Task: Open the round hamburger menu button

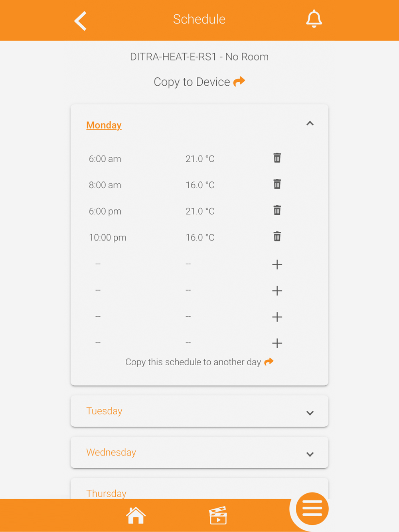Action: click(x=312, y=509)
